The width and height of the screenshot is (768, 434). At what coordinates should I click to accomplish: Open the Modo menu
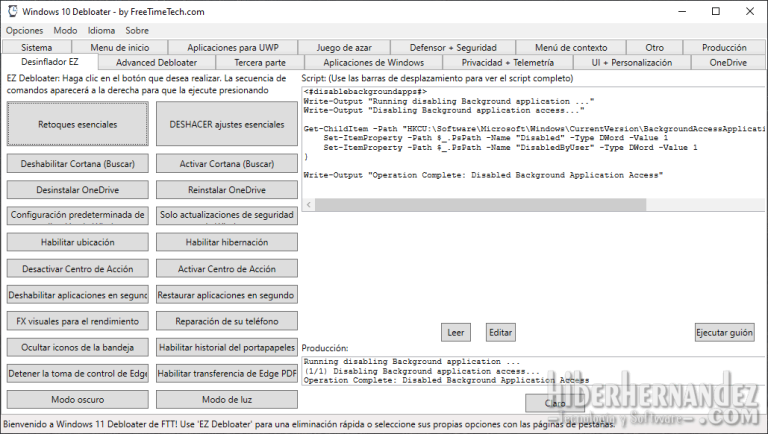[65, 31]
